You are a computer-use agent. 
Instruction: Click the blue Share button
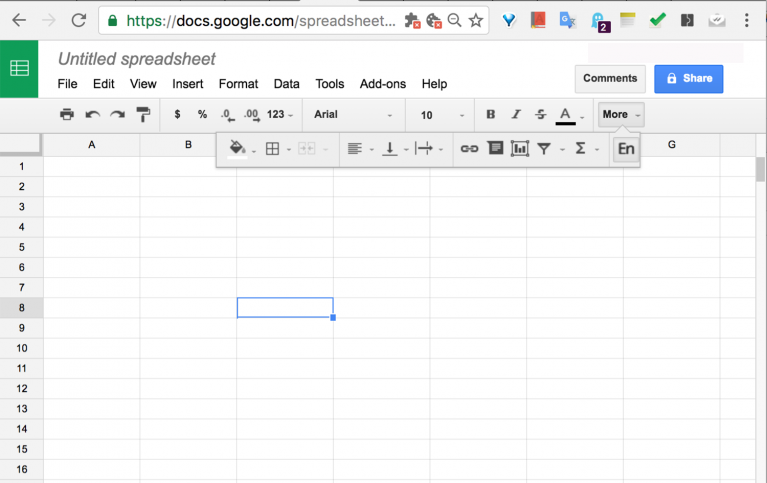click(688, 78)
